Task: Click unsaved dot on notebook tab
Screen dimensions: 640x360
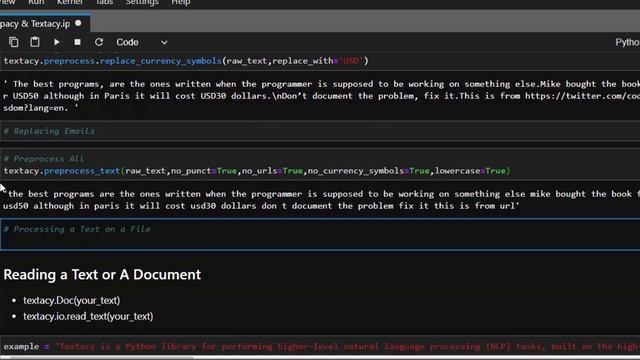Action: 78,23
